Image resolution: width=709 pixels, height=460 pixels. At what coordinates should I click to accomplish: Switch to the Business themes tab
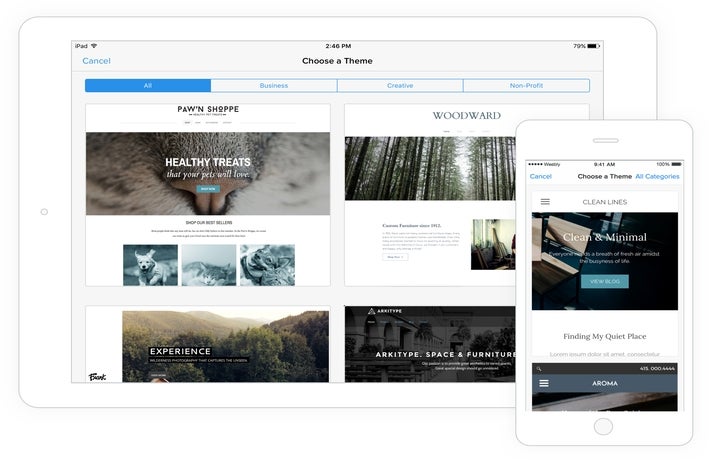click(273, 86)
